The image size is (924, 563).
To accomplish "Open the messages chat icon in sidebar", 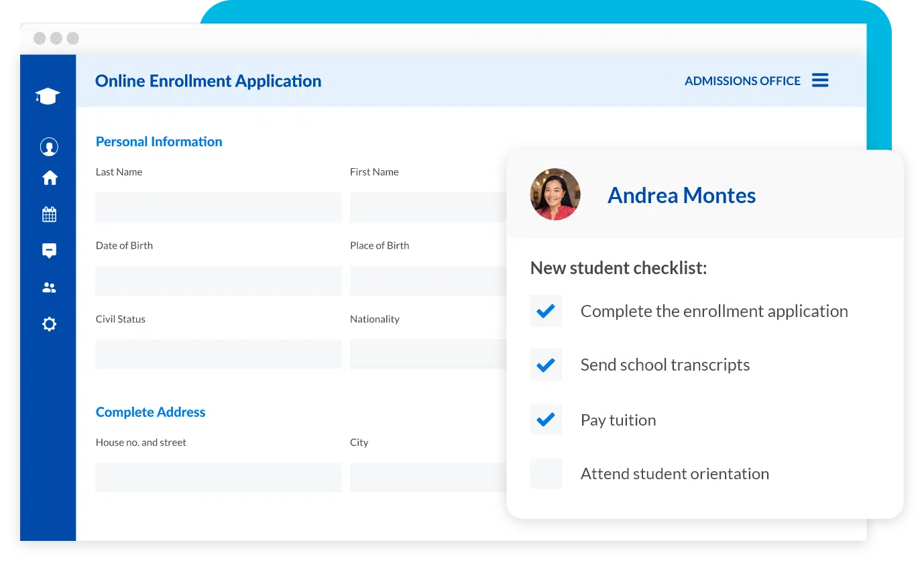I will [49, 251].
